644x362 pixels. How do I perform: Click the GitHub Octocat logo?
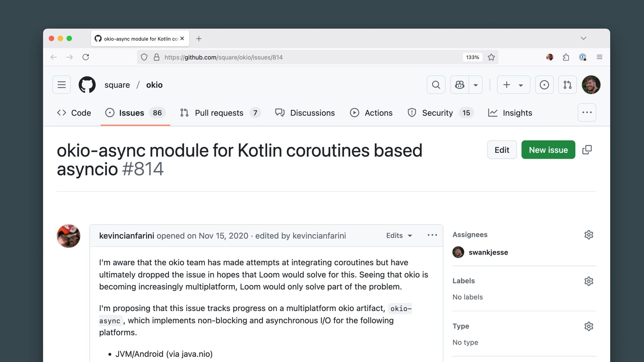pos(87,85)
